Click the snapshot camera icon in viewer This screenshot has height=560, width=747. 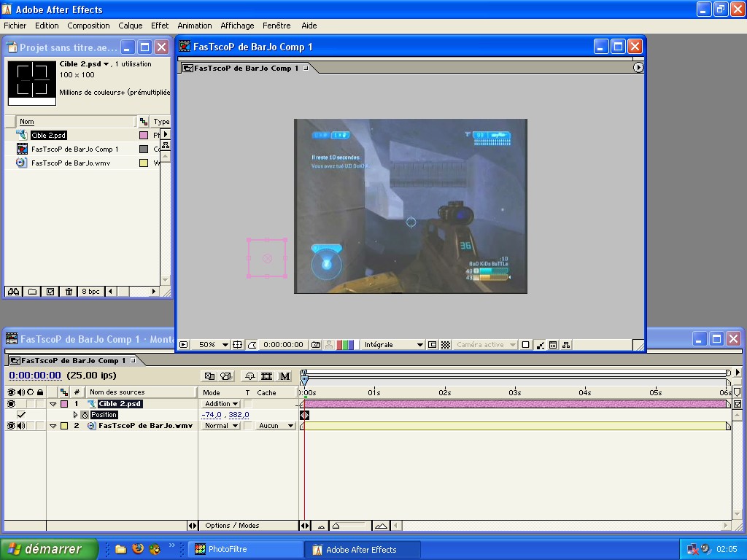[315, 345]
